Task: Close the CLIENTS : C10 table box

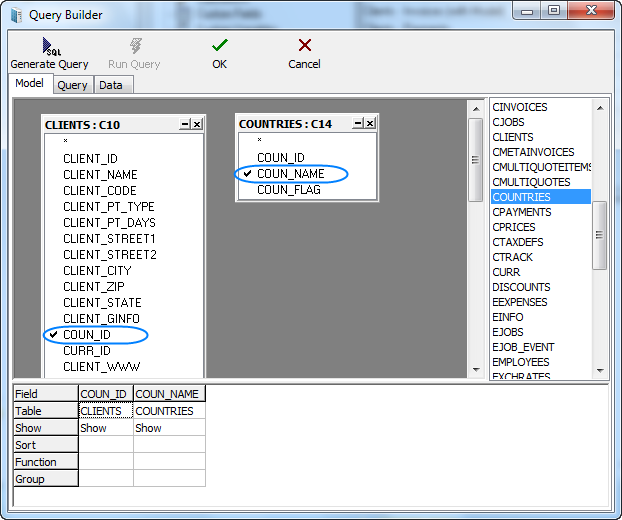Action: [x=197, y=124]
